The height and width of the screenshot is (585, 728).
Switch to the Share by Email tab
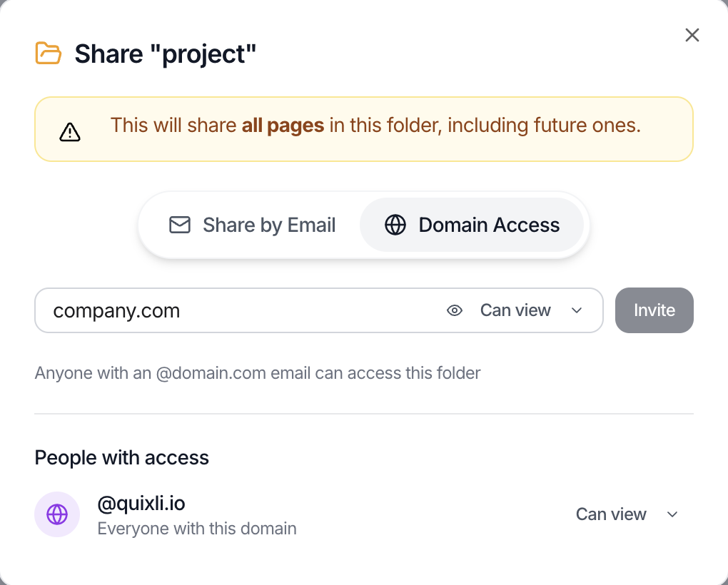coord(253,225)
